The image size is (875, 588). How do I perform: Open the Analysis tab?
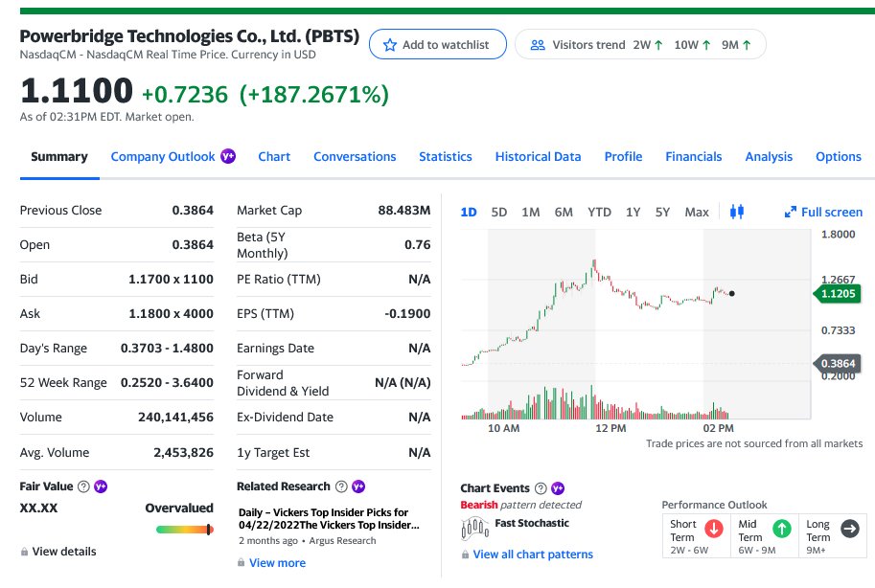point(769,157)
